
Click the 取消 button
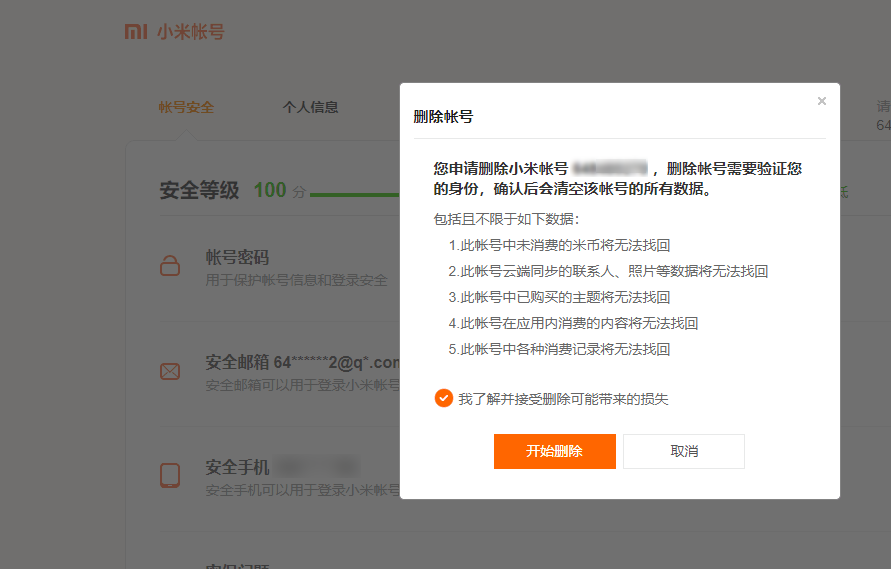[684, 451]
